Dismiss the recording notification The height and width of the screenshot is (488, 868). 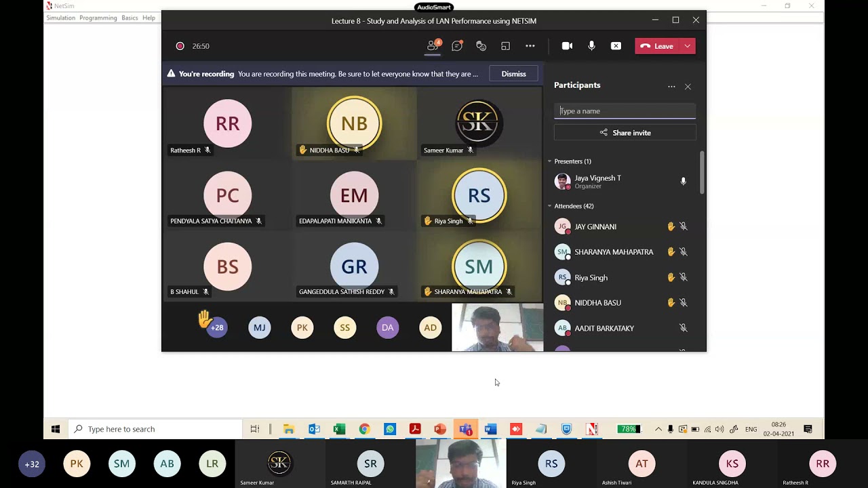(513, 74)
